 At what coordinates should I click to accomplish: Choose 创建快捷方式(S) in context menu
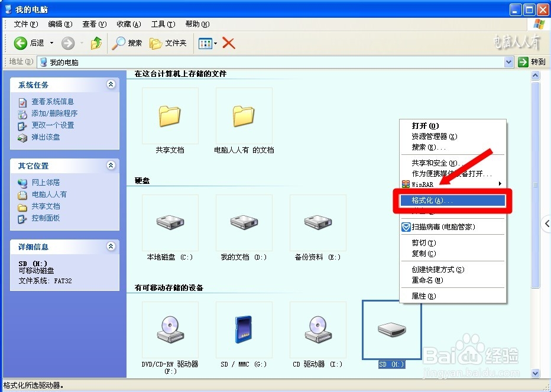coord(453,270)
